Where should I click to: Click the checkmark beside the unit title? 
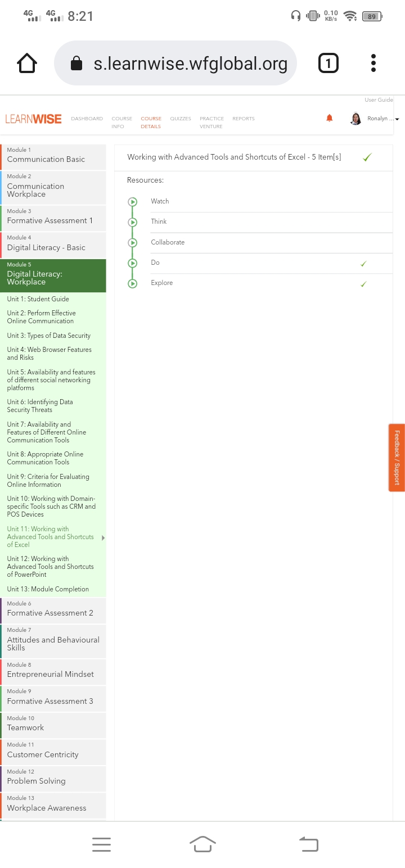[x=367, y=157]
